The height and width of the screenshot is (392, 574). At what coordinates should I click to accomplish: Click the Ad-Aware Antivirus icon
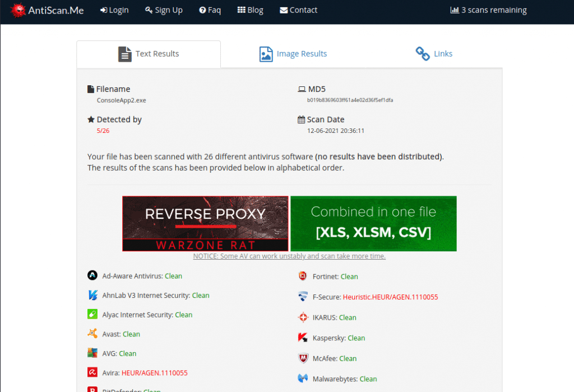[92, 275]
